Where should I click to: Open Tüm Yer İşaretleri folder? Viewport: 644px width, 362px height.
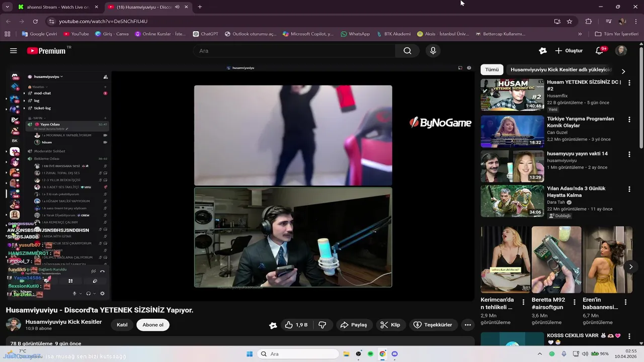(616, 34)
